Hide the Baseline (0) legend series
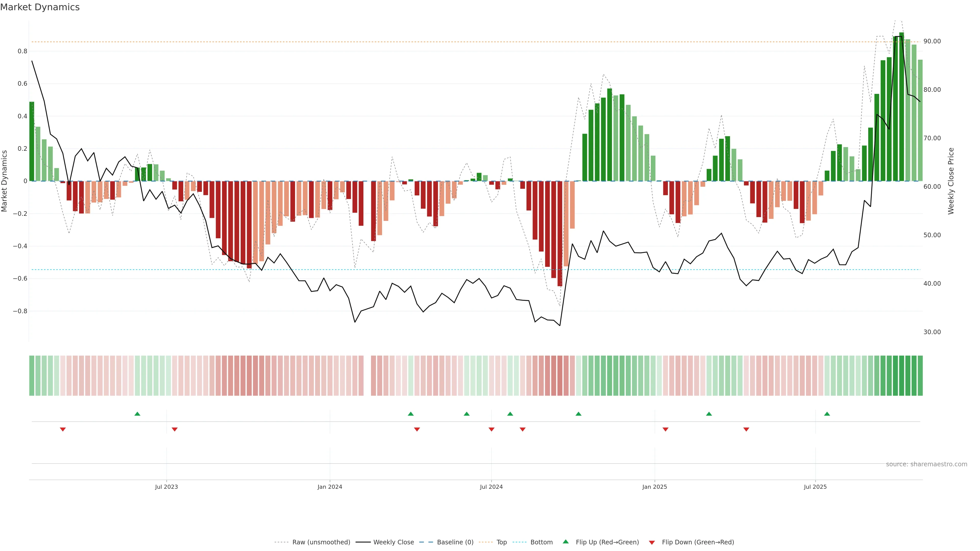 [x=455, y=542]
